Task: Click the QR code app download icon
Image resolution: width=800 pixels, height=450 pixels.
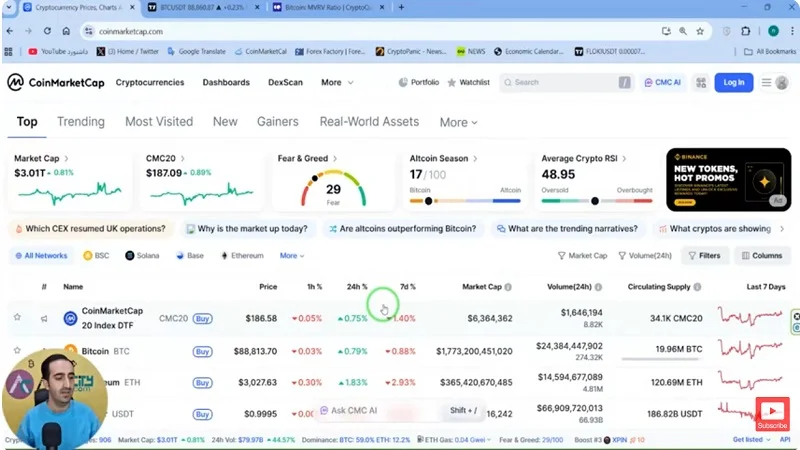Action: coord(700,82)
